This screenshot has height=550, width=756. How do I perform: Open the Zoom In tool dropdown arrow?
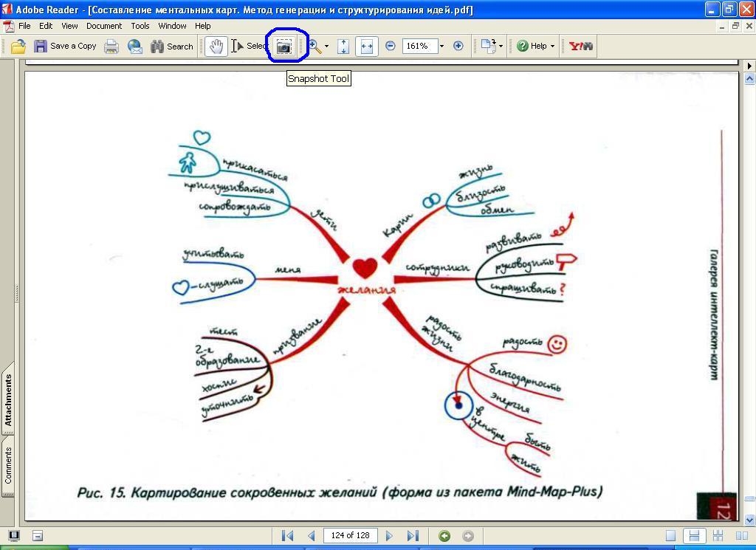click(327, 46)
